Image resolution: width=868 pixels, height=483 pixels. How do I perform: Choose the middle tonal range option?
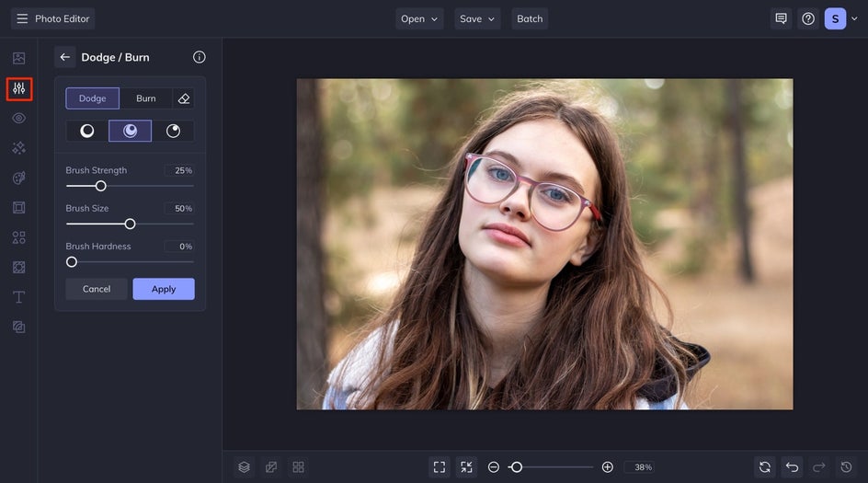click(x=130, y=131)
